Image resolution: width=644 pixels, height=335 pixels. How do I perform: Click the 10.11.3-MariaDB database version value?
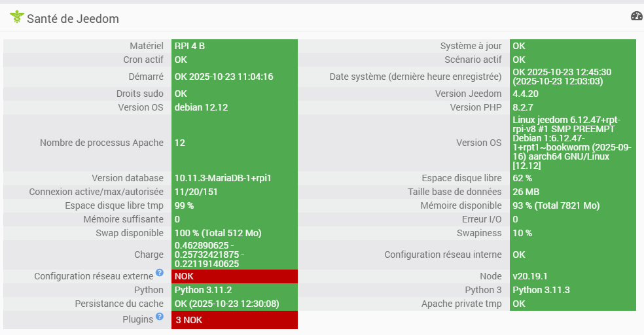(223, 178)
